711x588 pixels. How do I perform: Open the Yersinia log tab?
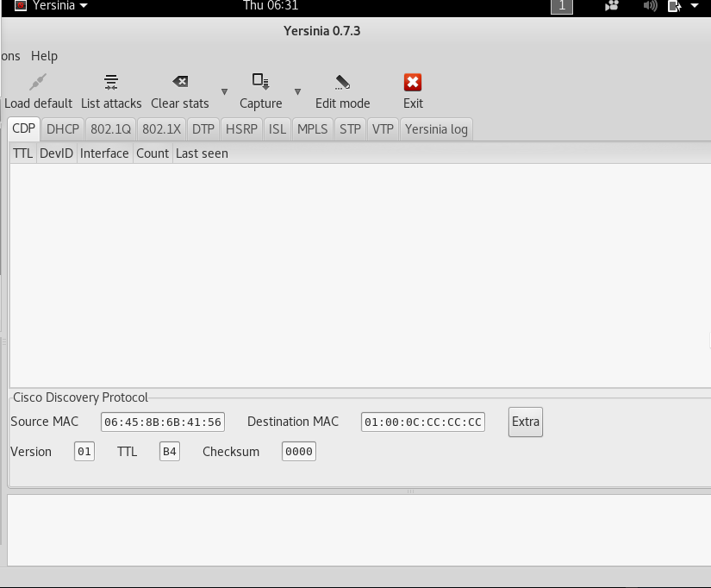[436, 129]
